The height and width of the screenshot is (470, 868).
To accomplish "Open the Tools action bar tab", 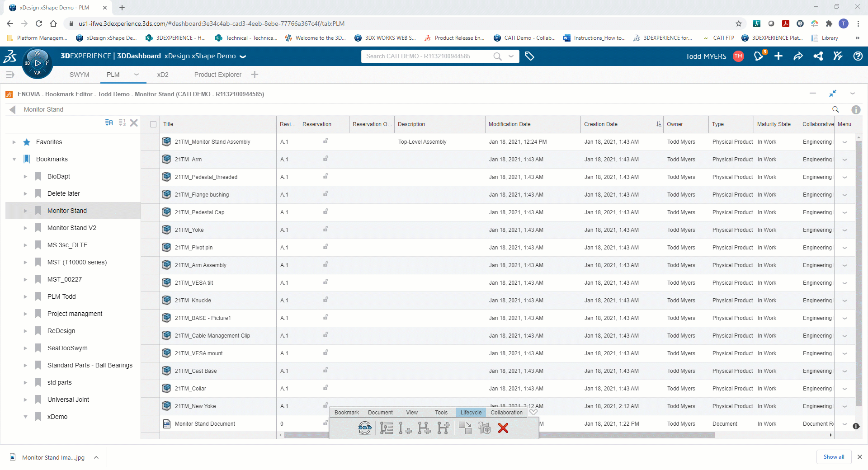I will coord(441,412).
